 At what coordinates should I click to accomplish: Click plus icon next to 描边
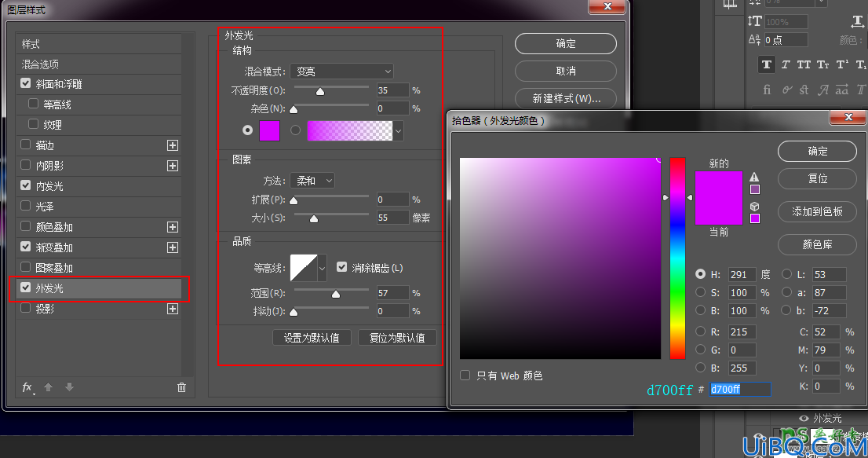[173, 145]
